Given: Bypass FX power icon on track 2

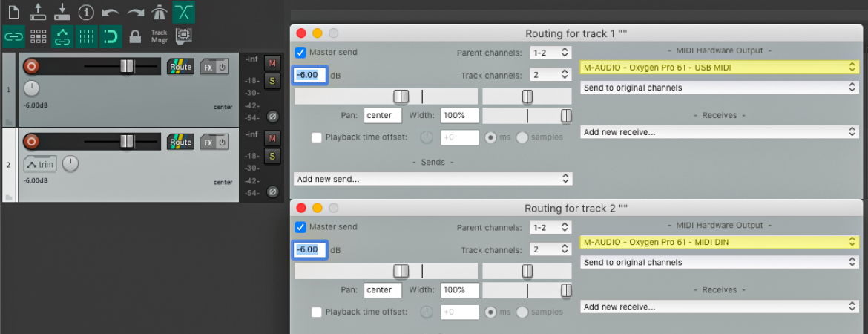Looking at the screenshot, I should (x=222, y=143).
